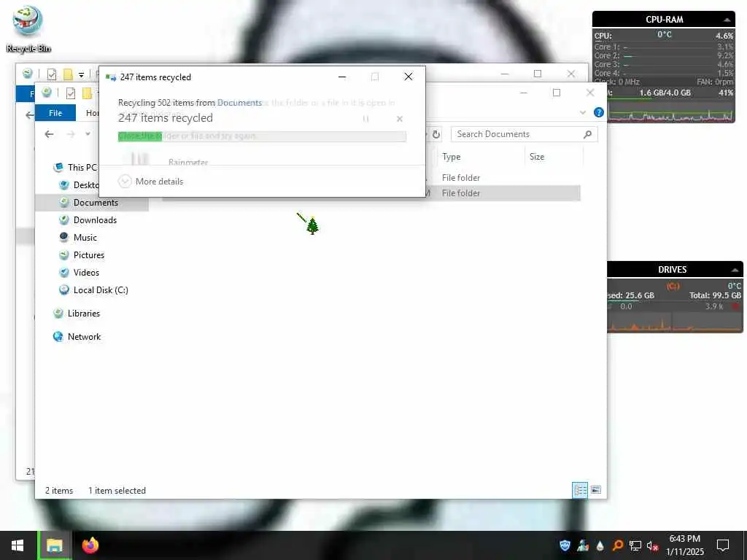Open the File tab in the front Explorer window
The width and height of the screenshot is (747, 560).
pyautogui.click(x=55, y=113)
